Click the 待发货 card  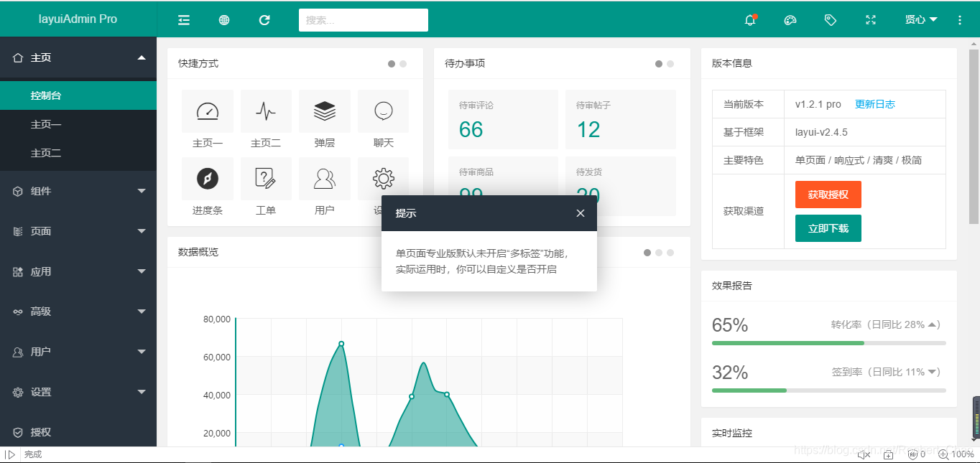pyautogui.click(x=621, y=176)
